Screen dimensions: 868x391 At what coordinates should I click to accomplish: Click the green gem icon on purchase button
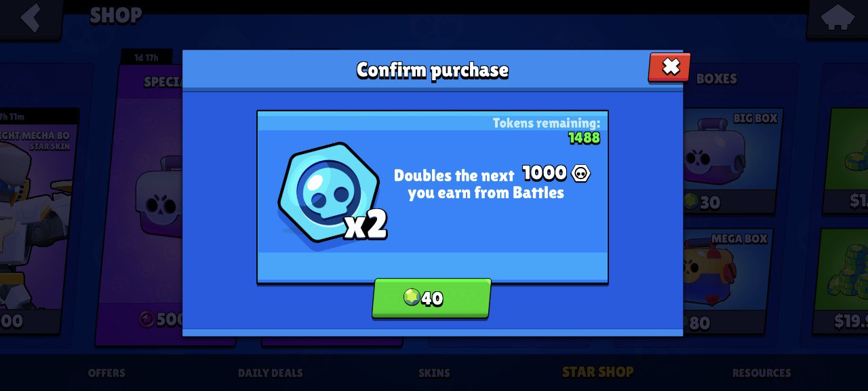point(412,297)
